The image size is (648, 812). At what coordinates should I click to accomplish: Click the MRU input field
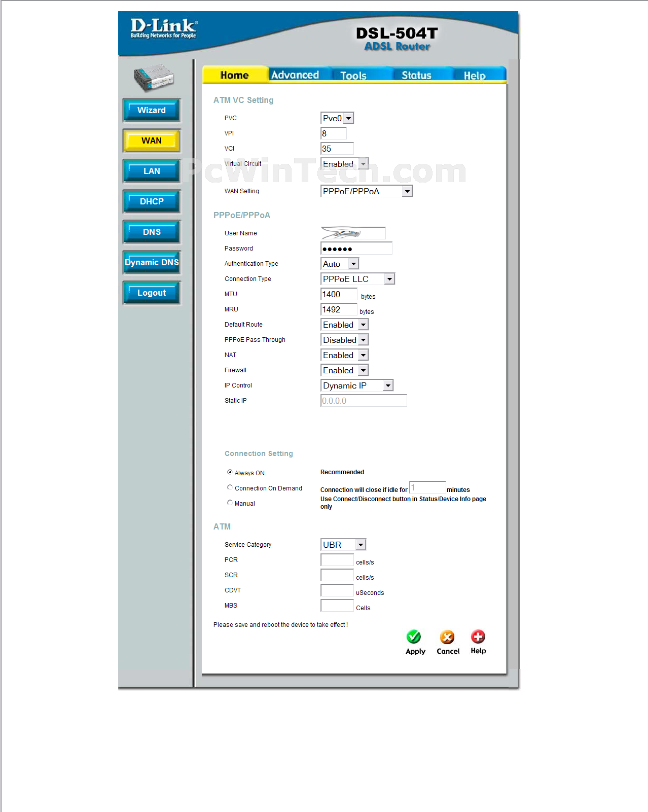pos(339,309)
